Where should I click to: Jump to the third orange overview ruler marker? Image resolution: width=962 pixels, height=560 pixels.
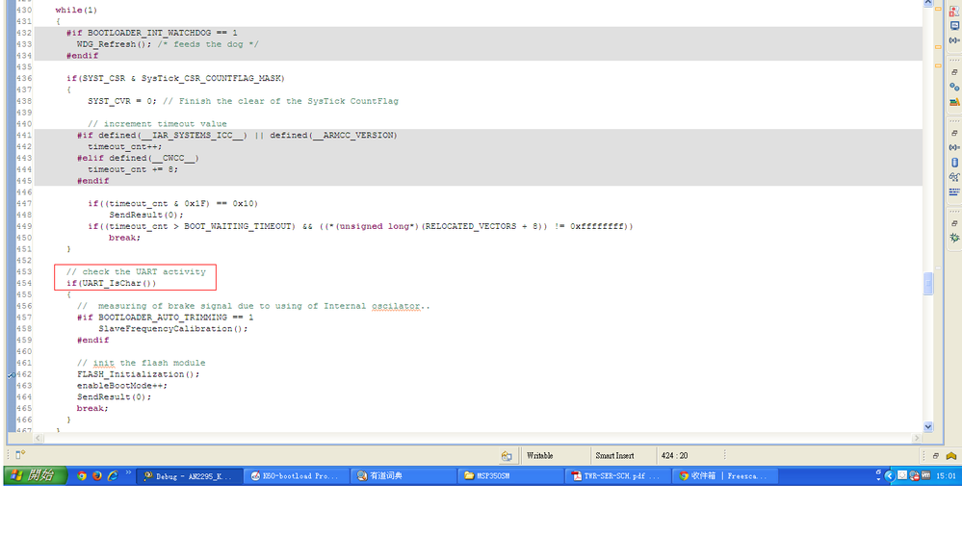tap(938, 65)
